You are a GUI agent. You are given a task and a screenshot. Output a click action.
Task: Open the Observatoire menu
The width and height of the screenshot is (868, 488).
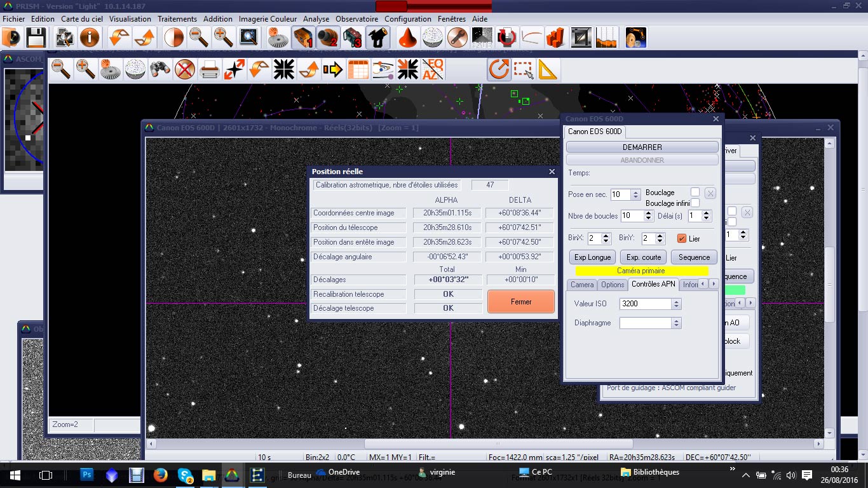pos(356,19)
